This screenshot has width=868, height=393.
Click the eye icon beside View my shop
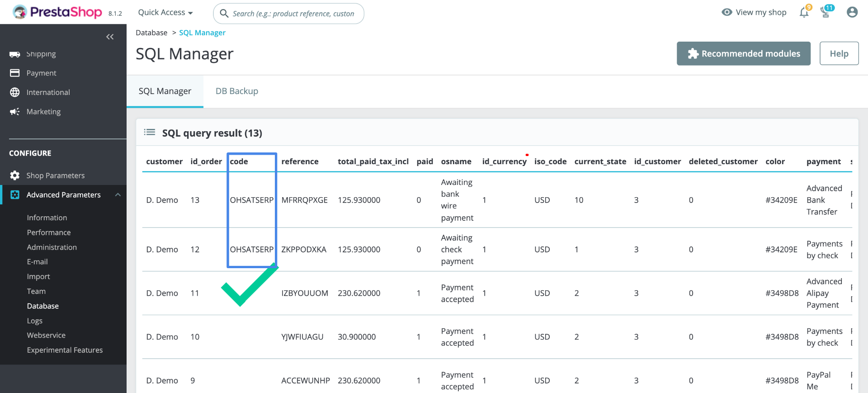pyautogui.click(x=727, y=12)
